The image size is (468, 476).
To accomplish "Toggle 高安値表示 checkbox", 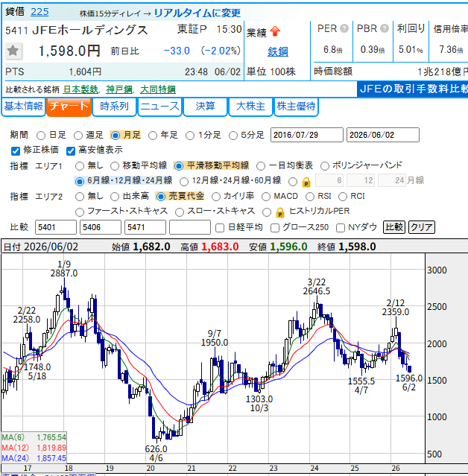I will pos(71,151).
